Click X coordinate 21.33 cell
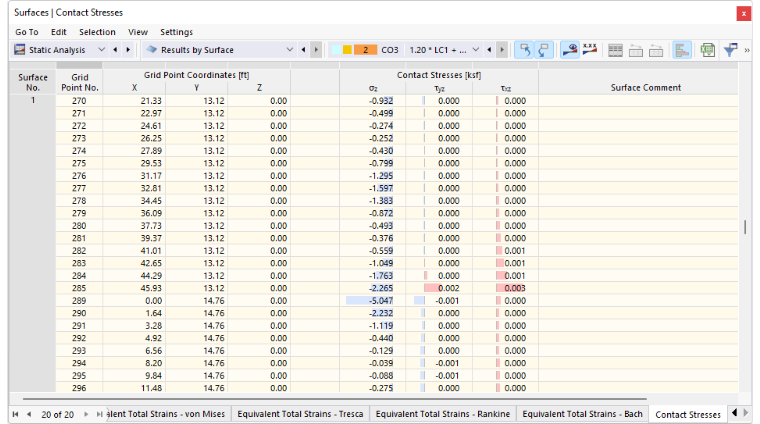Screen dimensions: 760x424 pos(134,101)
